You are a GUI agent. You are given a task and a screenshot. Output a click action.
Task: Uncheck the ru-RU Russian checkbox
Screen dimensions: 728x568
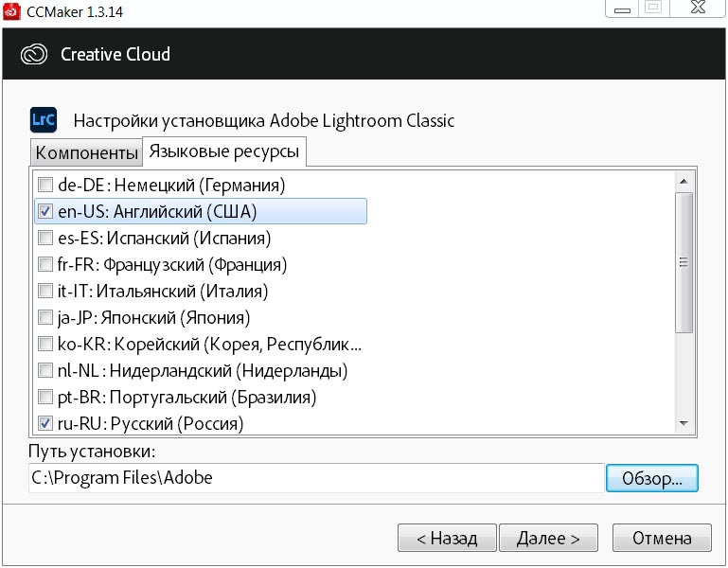(x=45, y=423)
